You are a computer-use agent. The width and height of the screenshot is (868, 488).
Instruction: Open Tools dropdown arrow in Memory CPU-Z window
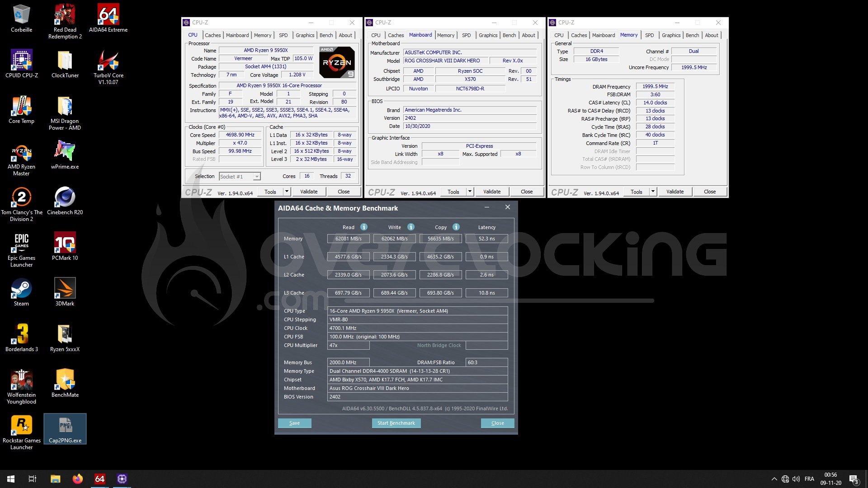coord(653,192)
